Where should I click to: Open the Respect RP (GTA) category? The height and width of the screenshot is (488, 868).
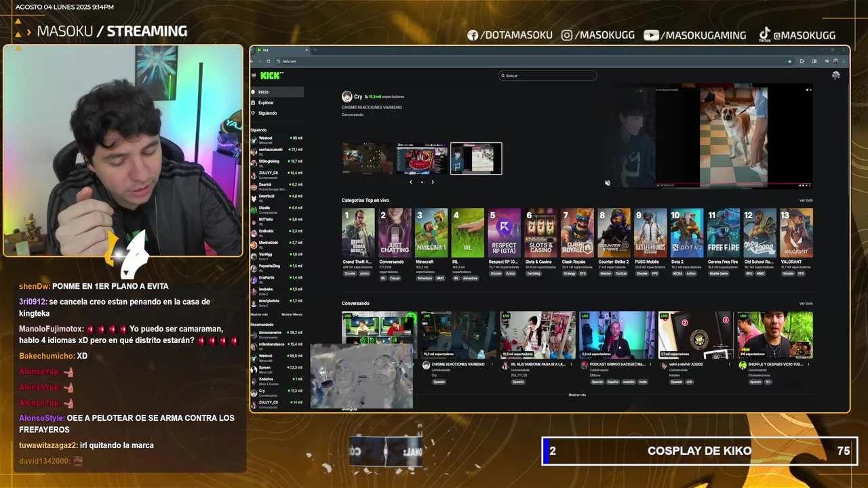coord(505,233)
